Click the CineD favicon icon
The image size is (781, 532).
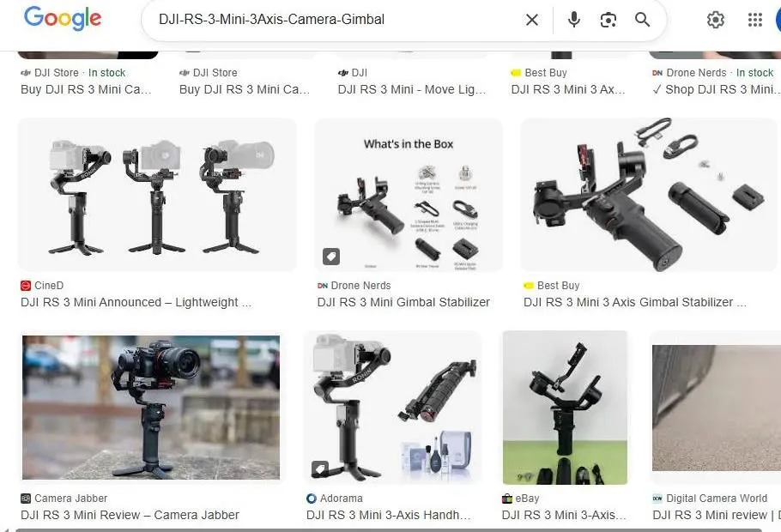(26, 285)
